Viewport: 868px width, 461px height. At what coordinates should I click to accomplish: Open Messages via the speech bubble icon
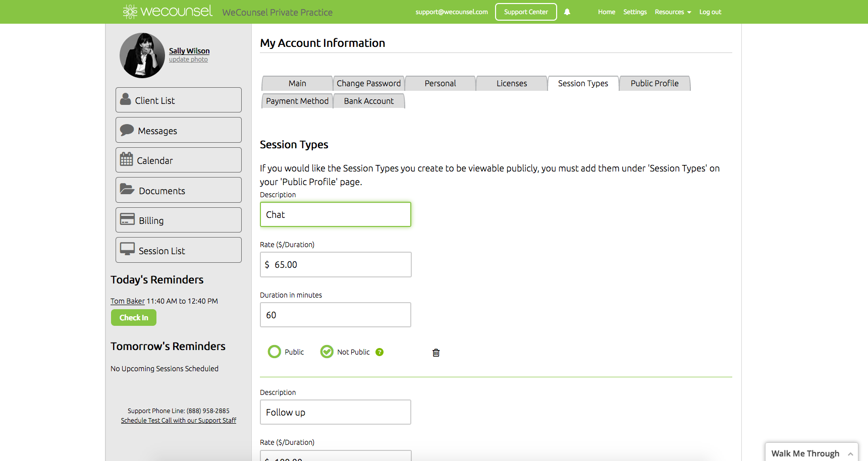point(127,130)
